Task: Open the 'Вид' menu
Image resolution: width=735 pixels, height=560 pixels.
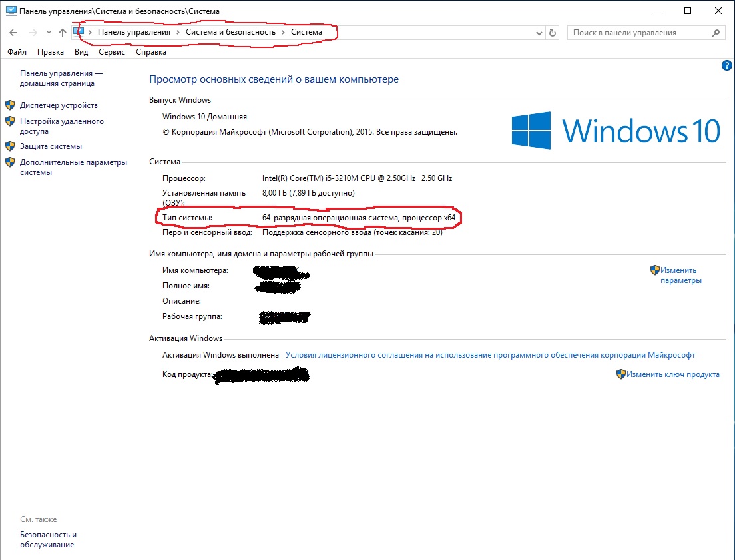Action: pyautogui.click(x=81, y=52)
